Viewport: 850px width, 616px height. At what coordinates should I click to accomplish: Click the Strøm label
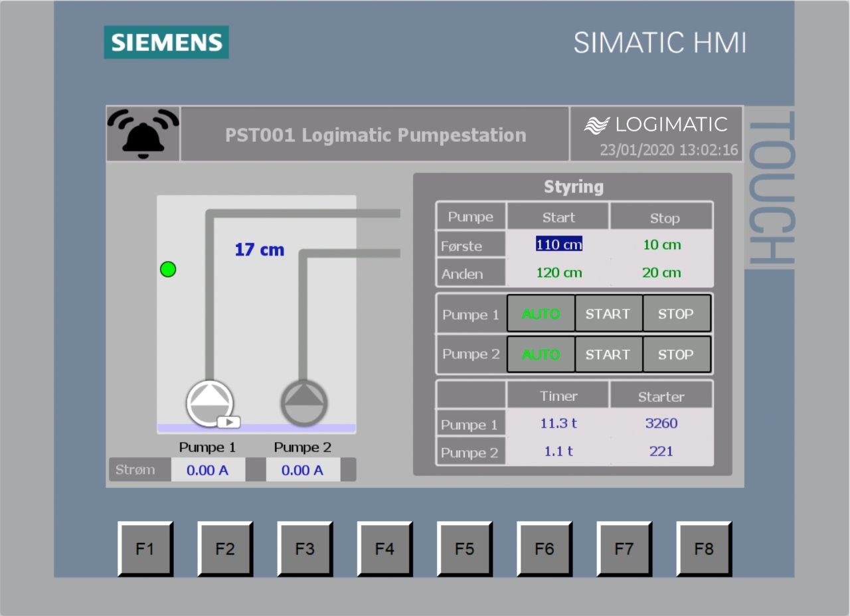(135, 470)
